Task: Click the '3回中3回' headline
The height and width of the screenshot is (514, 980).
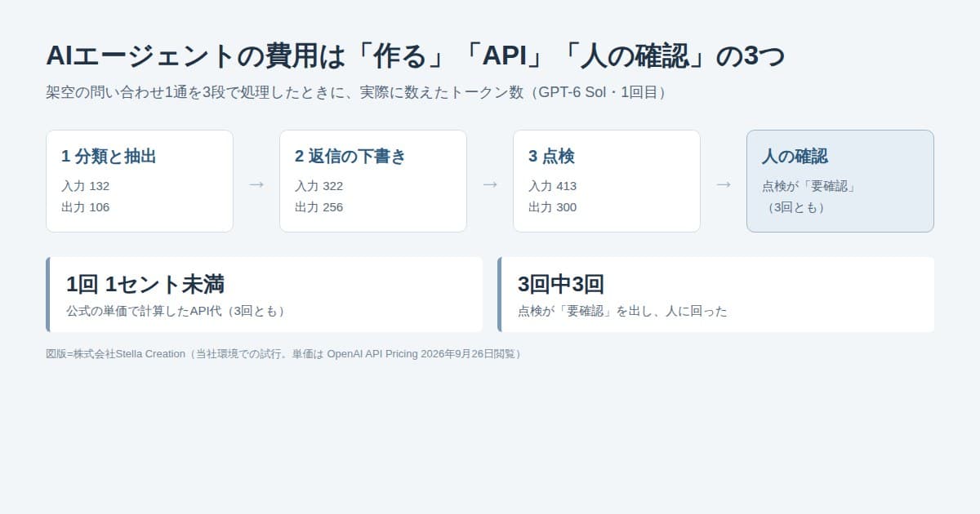Action: tap(561, 284)
